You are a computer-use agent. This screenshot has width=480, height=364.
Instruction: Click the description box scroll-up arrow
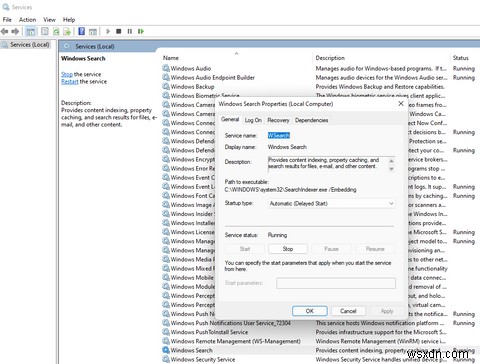tap(391, 161)
